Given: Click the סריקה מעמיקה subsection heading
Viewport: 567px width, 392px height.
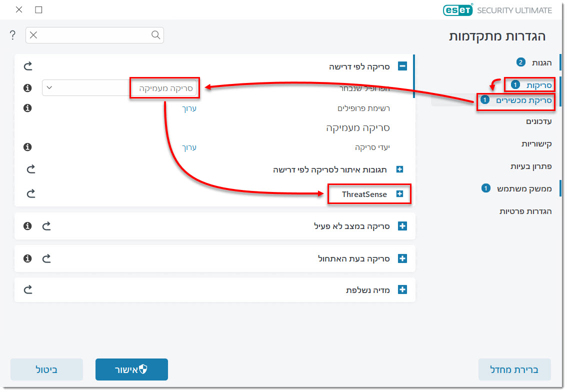Looking at the screenshot, I should click(358, 127).
